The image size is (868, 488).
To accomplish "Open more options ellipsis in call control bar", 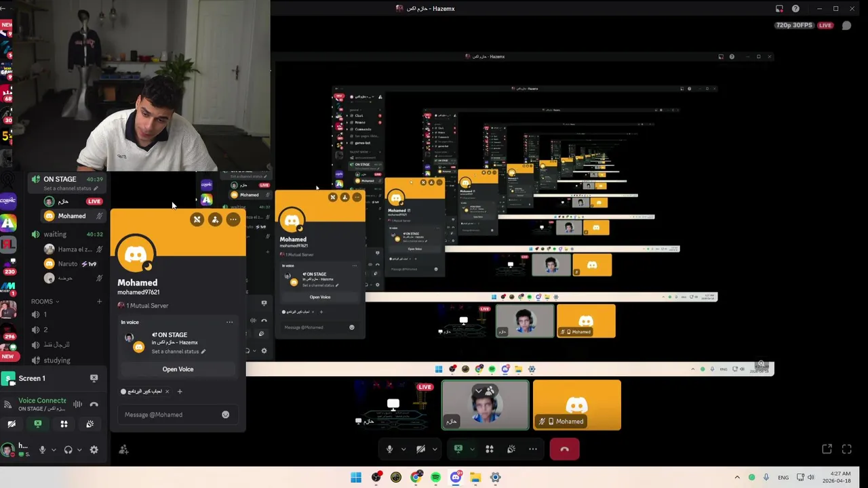I will [533, 449].
